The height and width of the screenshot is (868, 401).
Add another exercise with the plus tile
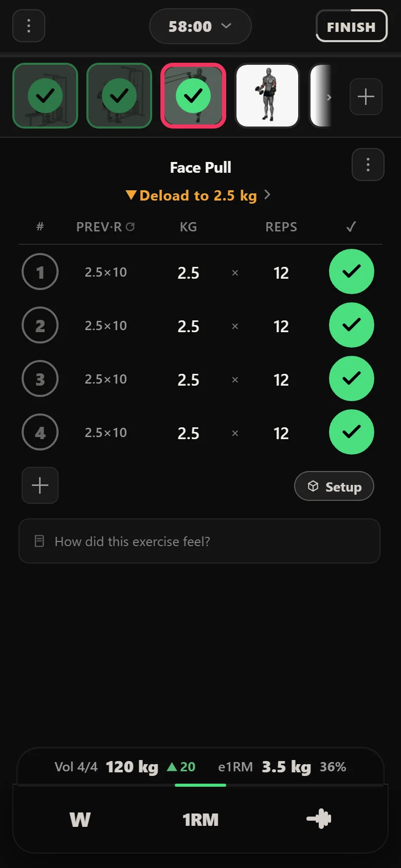coord(366,97)
